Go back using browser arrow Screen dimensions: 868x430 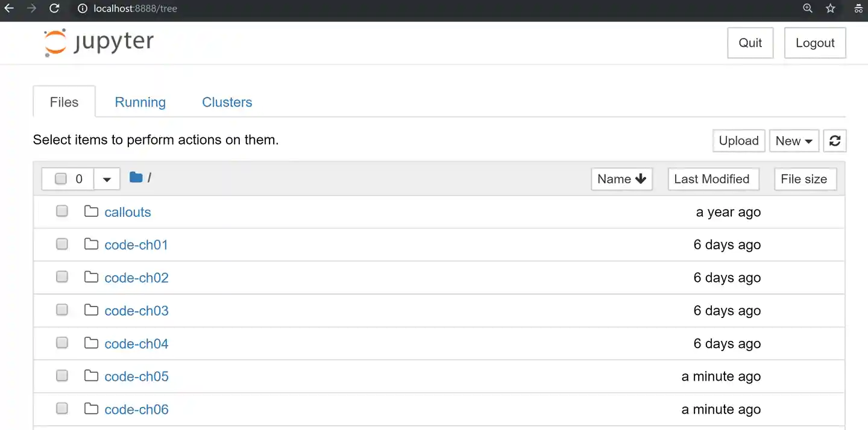point(9,8)
